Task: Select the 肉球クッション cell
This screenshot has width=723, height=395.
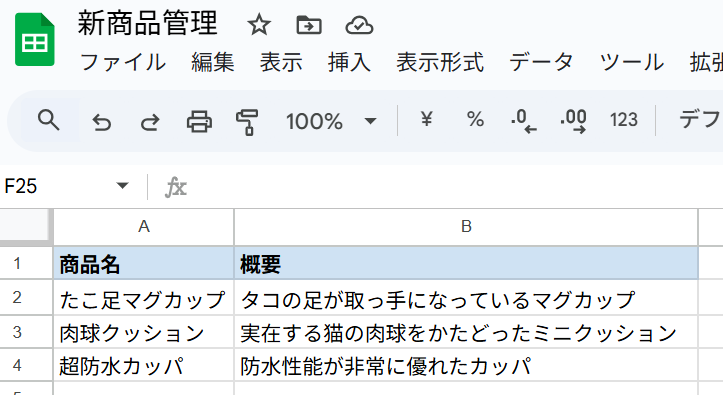Action: pyautogui.click(x=144, y=332)
